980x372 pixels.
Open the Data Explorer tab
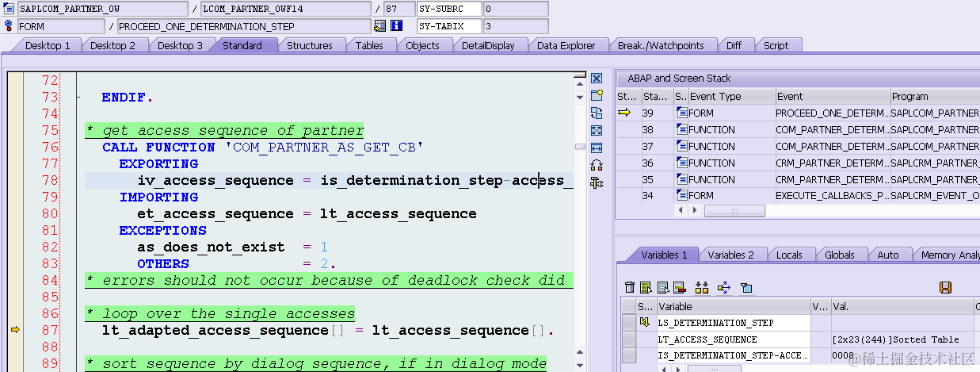coord(566,45)
